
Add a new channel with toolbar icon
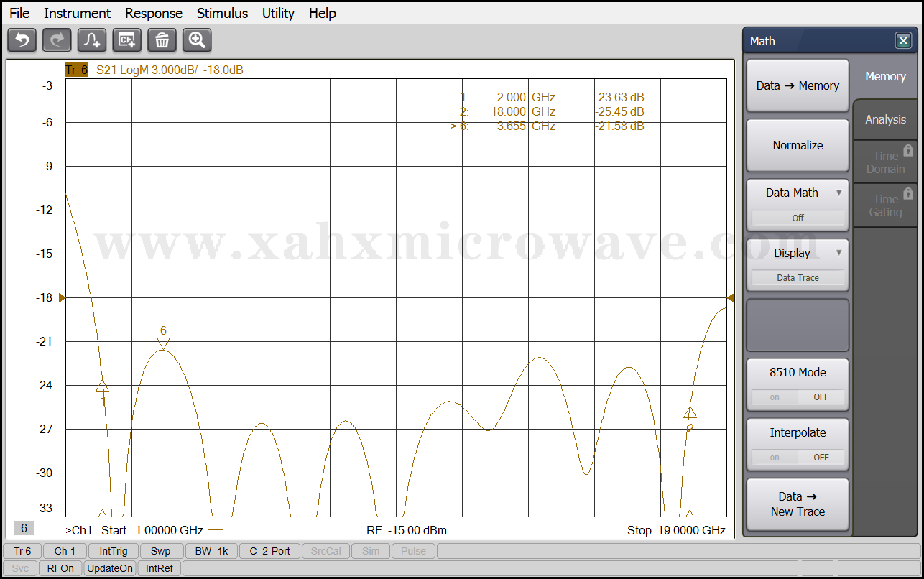[x=127, y=40]
